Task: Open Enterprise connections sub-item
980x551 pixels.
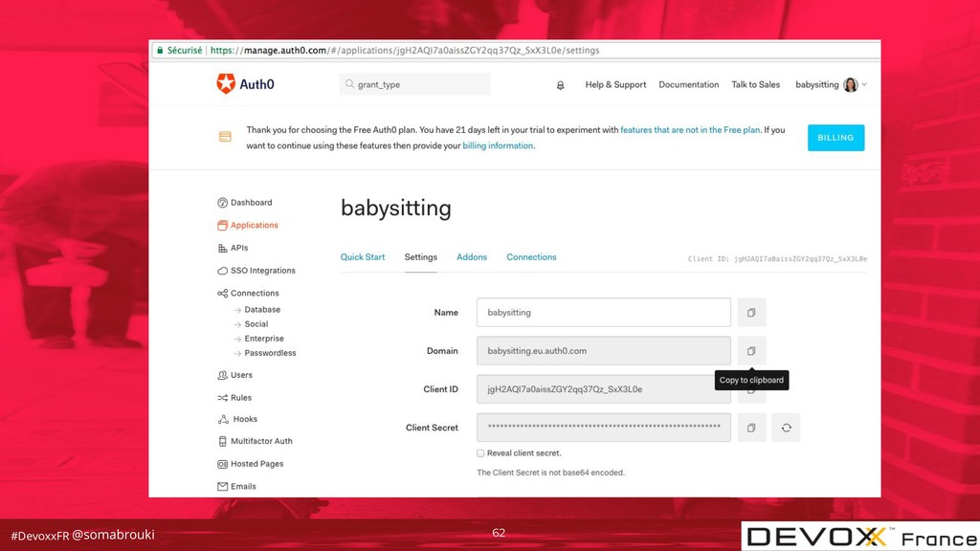Action: point(264,338)
